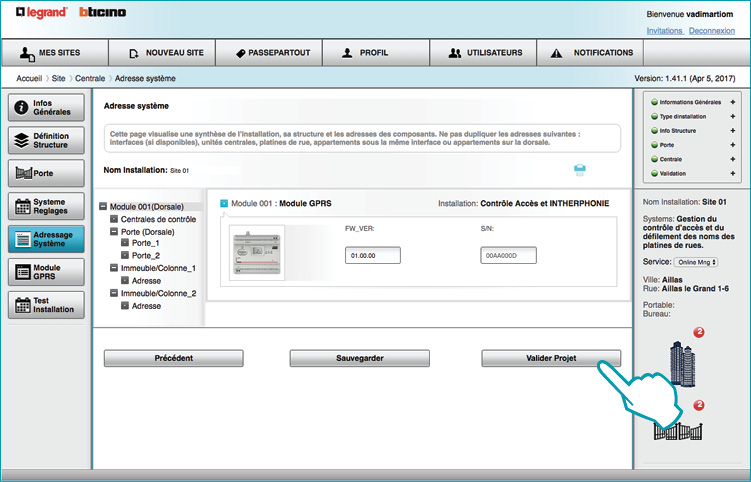Go to the NOTIFICATIONS tab
The image size is (751, 482).
click(592, 53)
